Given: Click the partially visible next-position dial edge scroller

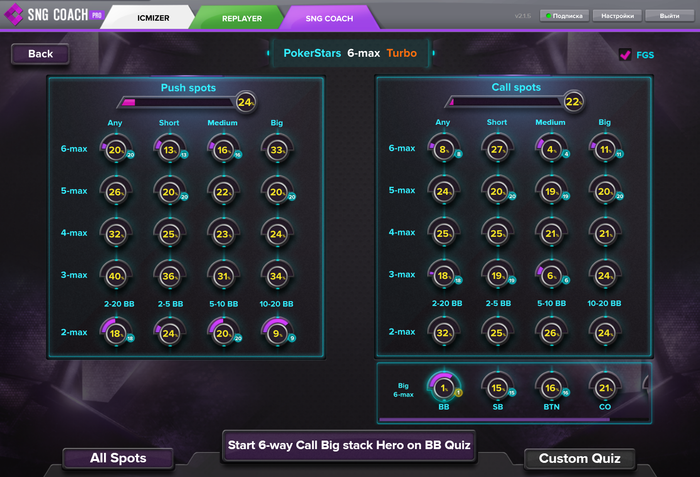Looking at the screenshot, I should click(x=646, y=384).
